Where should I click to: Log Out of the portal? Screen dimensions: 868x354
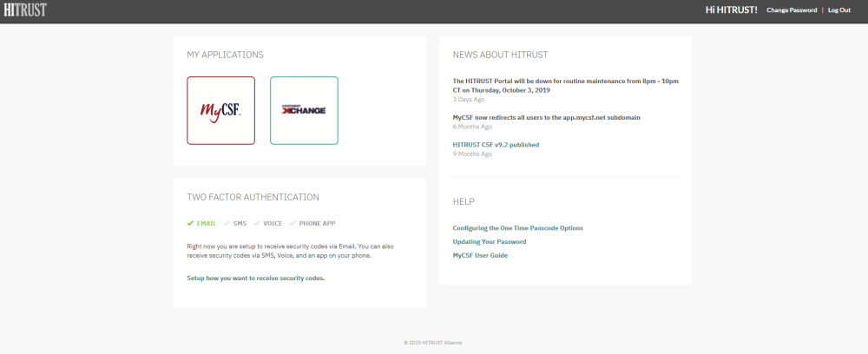coord(839,10)
